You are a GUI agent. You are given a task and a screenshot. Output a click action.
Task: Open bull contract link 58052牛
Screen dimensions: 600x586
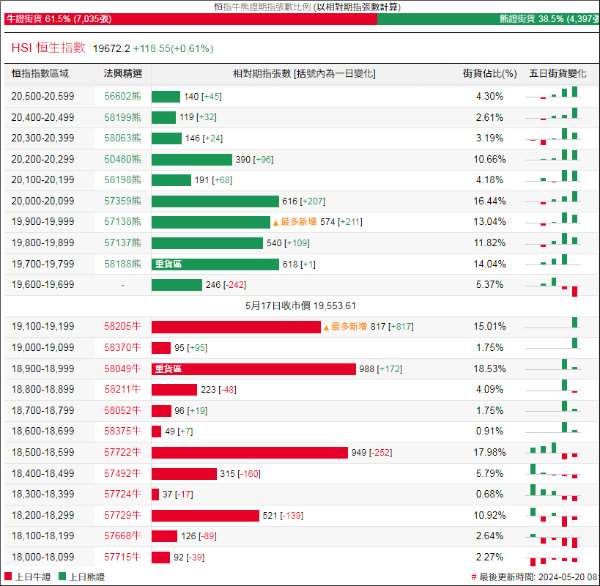122,410
